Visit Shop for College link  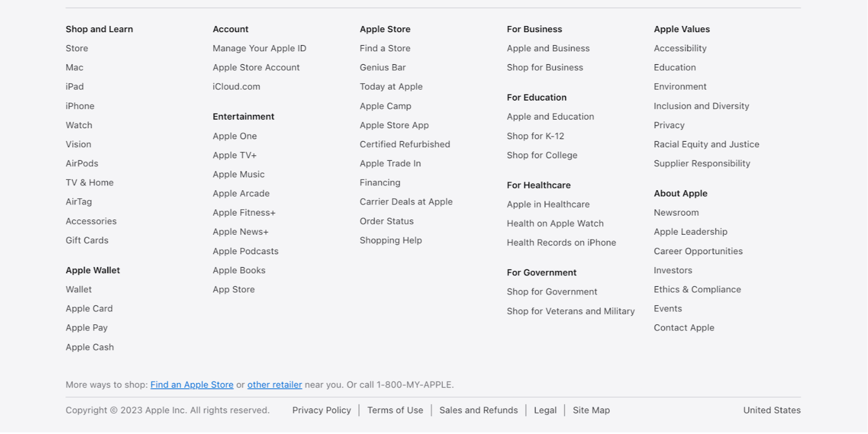[x=542, y=155]
